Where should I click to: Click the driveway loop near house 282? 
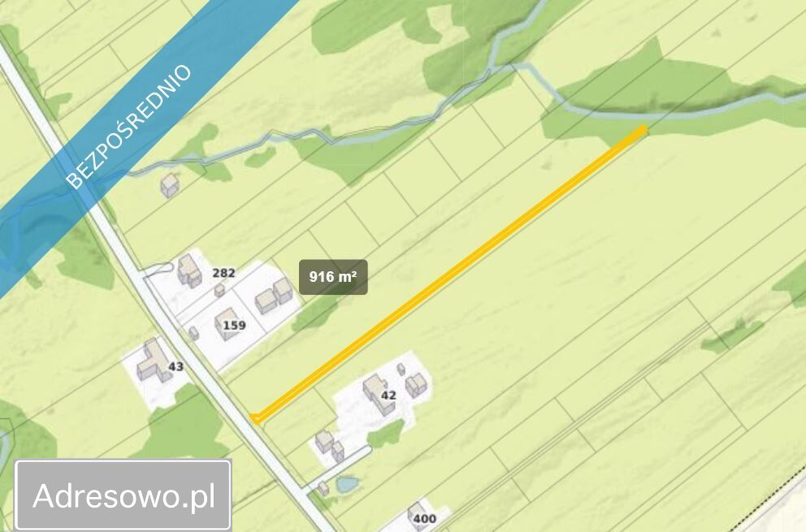[x=158, y=270]
